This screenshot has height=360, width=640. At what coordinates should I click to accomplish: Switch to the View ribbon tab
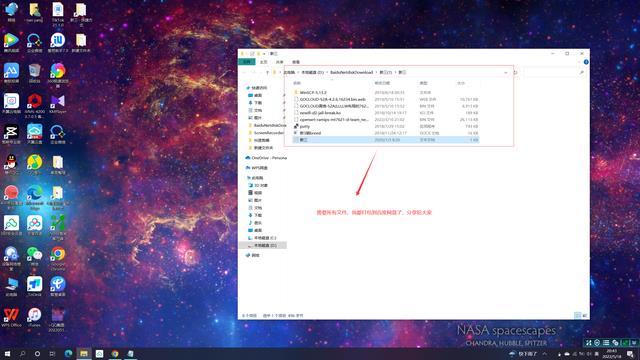[x=296, y=62]
